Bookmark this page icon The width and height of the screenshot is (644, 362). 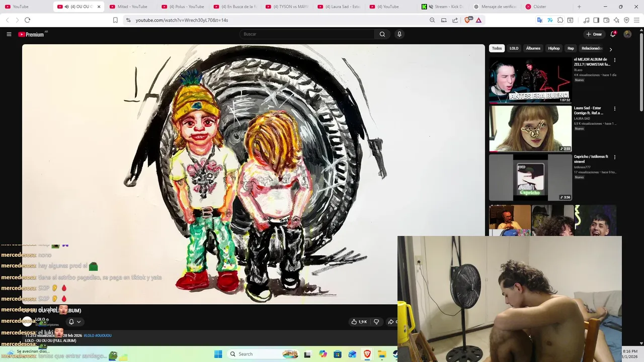coord(115,20)
